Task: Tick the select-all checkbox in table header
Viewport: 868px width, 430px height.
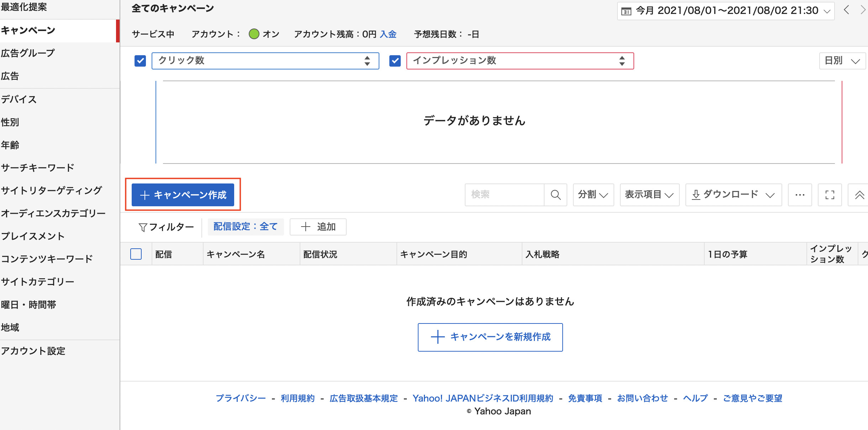Action: (x=136, y=254)
